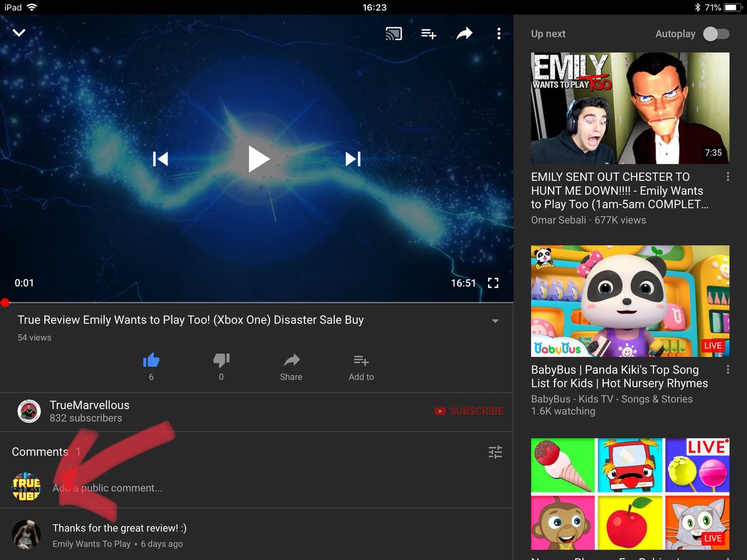Minimize the video player with the down chevron
Viewport: 747px width, 560px height.
tap(19, 33)
